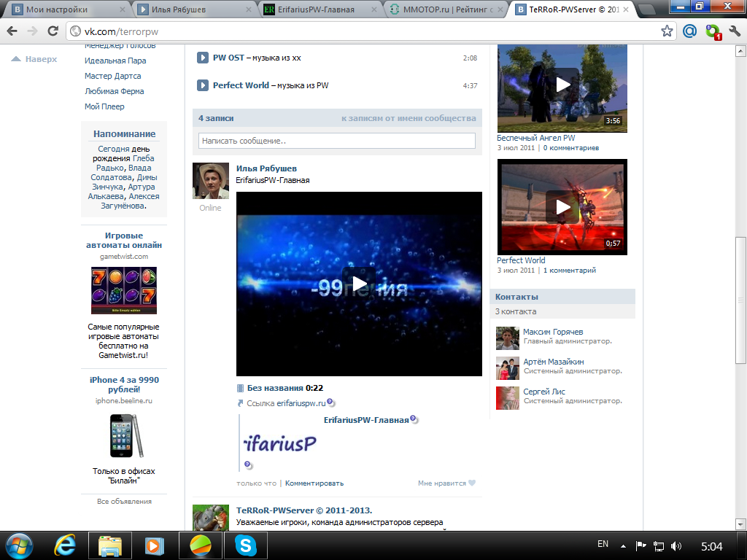This screenshot has height=560, width=747.
Task: Open the Мой Плеер link
Action: click(x=104, y=106)
